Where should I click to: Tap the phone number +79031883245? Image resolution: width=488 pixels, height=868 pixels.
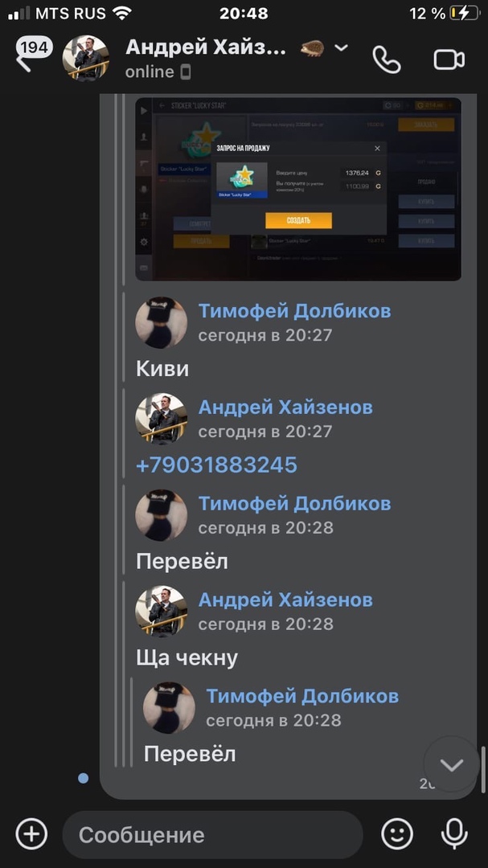(x=216, y=465)
